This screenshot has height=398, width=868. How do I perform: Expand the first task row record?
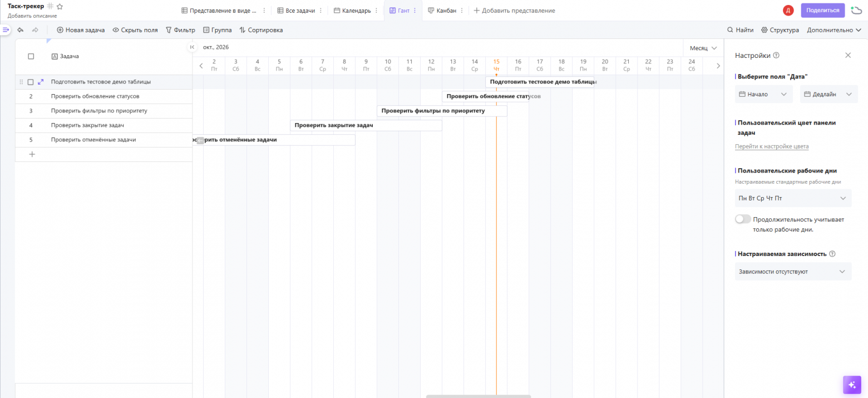pos(41,82)
